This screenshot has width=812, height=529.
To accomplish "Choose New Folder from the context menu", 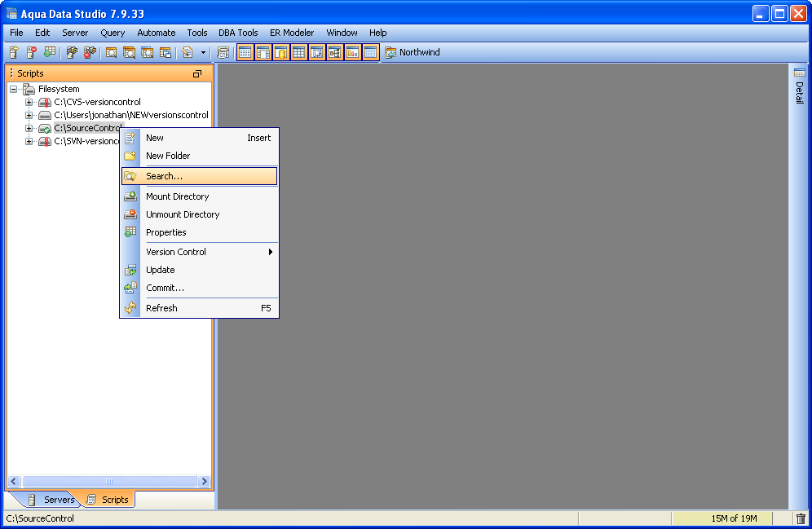I will 200,156.
